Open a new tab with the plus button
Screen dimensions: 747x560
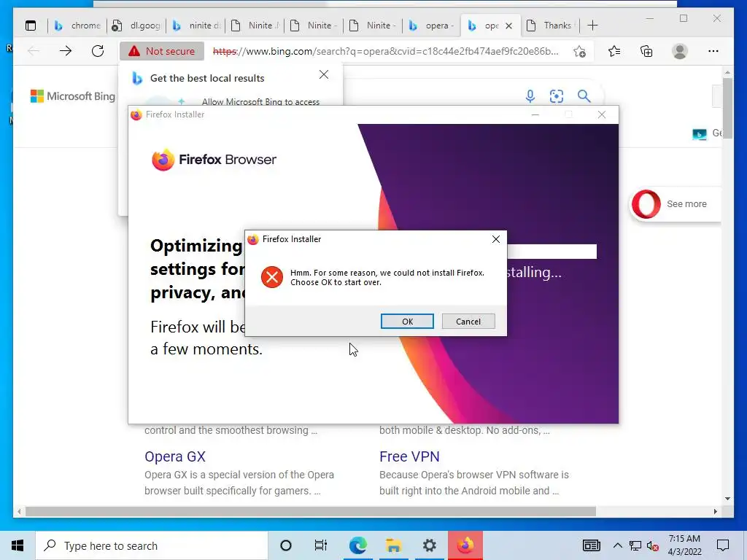pyautogui.click(x=592, y=26)
